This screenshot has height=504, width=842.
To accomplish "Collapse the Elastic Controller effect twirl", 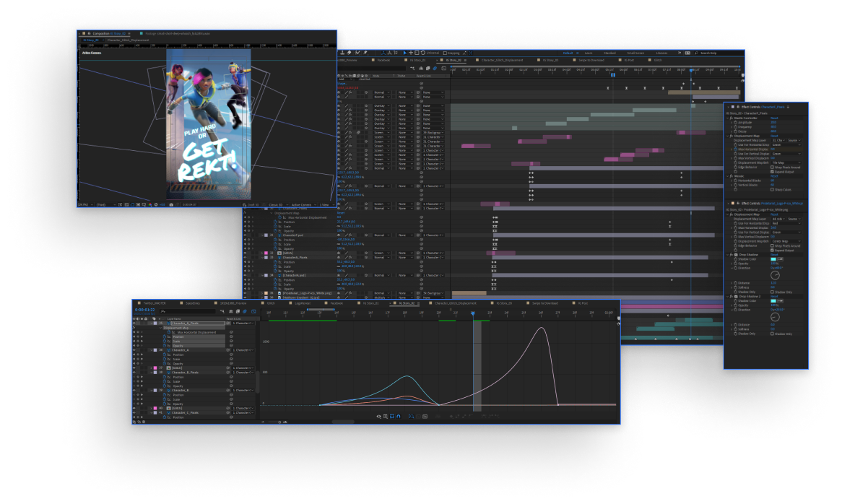I will (728, 118).
